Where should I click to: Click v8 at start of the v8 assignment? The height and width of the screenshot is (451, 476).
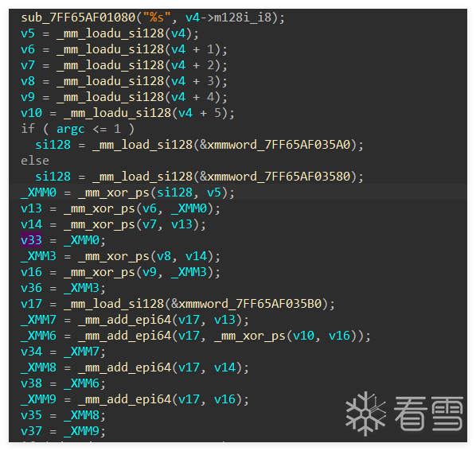28,81
